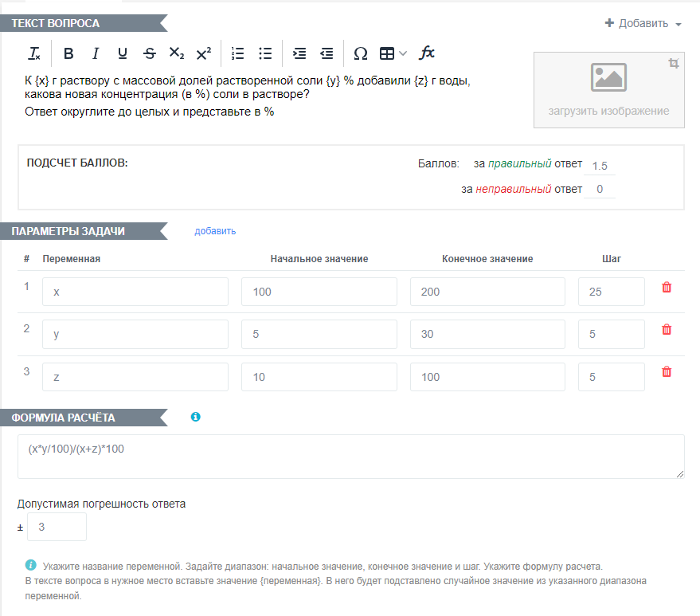
Task: Edit the end value 100 for z
Action: coord(487,377)
